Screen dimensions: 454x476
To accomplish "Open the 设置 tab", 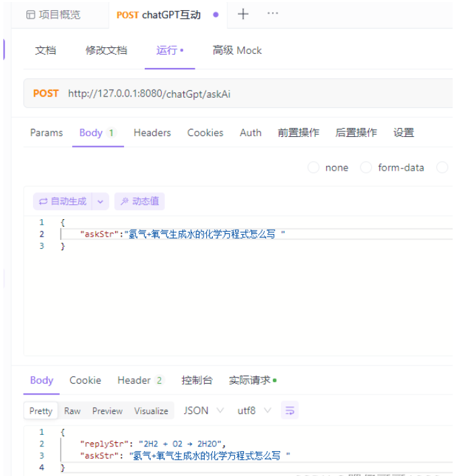I will click(x=403, y=133).
